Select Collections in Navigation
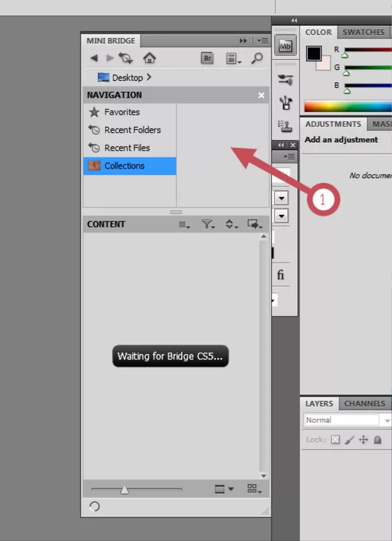Screen dimensions: 392x541 [130, 166]
